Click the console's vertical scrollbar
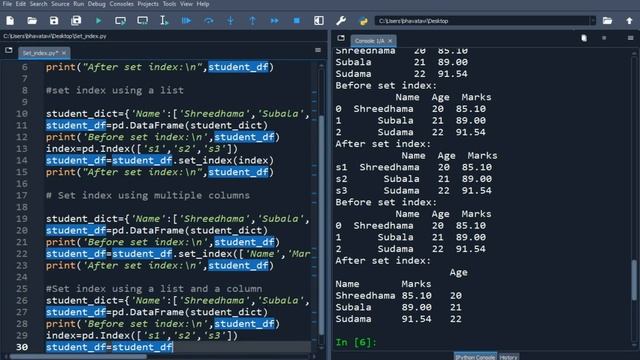 pos(634,280)
